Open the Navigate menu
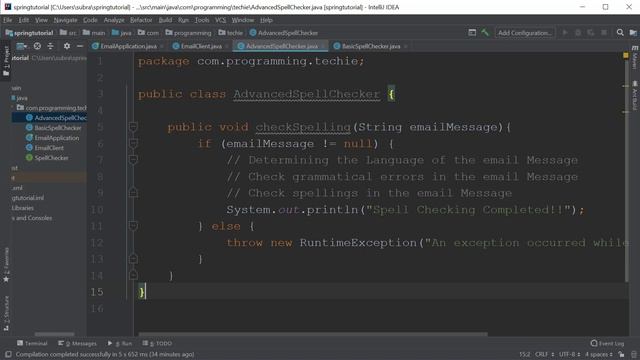The height and width of the screenshot is (360, 640). coord(65,20)
